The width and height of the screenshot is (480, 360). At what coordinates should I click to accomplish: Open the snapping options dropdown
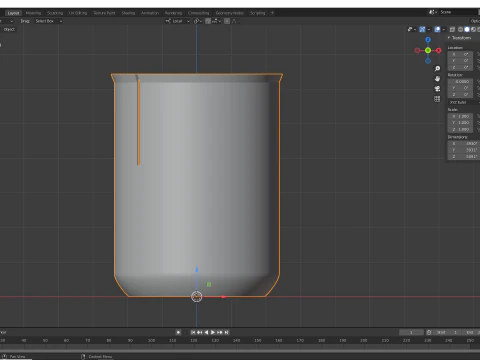click(216, 21)
